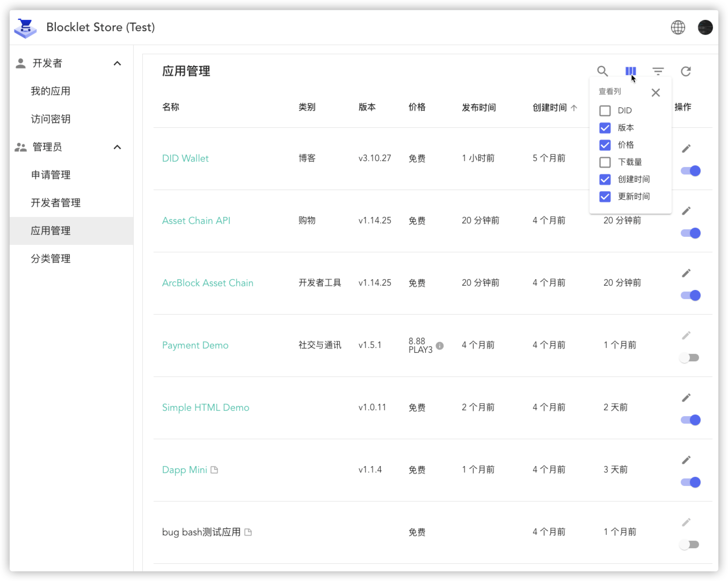Open the filter table icon
Viewport: 728px width, 581px height.
pyautogui.click(x=658, y=71)
